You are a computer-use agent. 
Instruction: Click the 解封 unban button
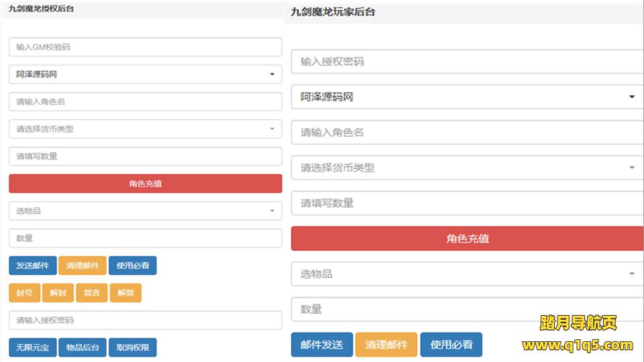point(58,293)
